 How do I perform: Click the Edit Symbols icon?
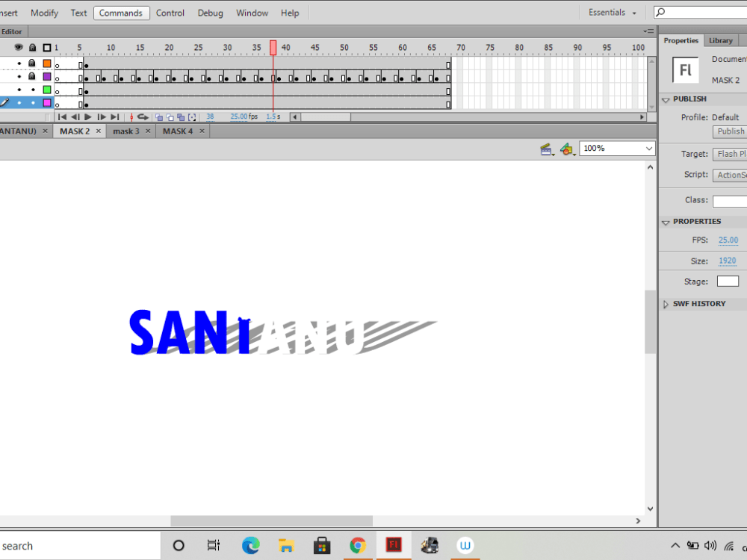[x=568, y=149]
